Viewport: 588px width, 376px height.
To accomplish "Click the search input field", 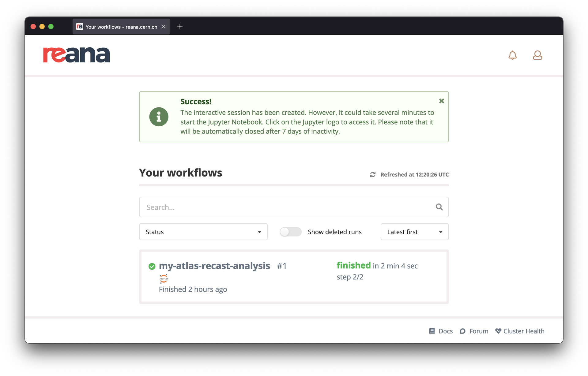I will click(x=294, y=207).
